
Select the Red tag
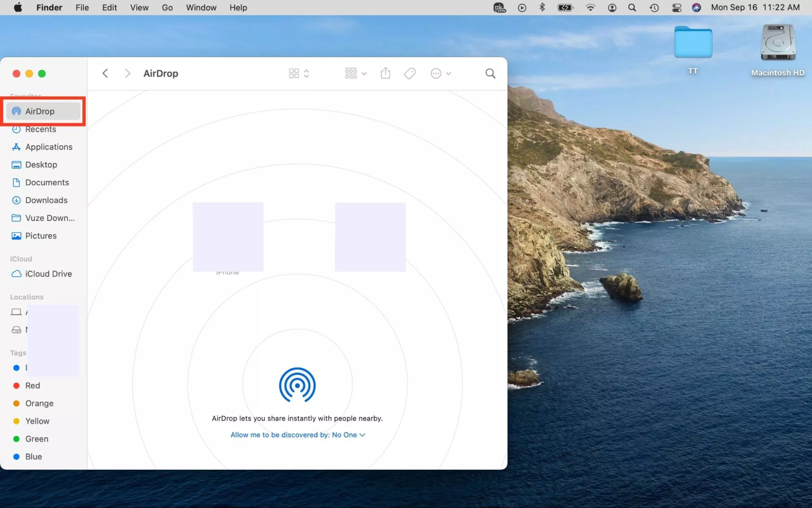coord(32,385)
